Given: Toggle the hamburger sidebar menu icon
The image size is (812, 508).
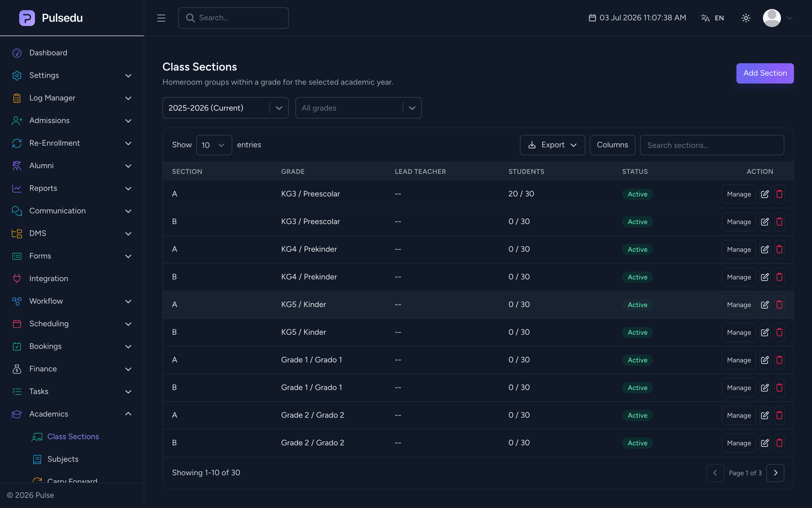Looking at the screenshot, I should pos(161,18).
